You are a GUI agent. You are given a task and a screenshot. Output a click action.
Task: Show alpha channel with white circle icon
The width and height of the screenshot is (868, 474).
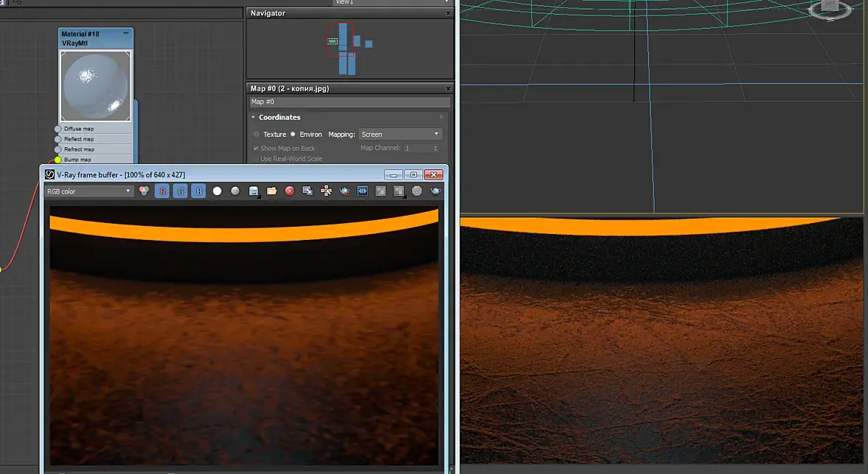(217, 191)
